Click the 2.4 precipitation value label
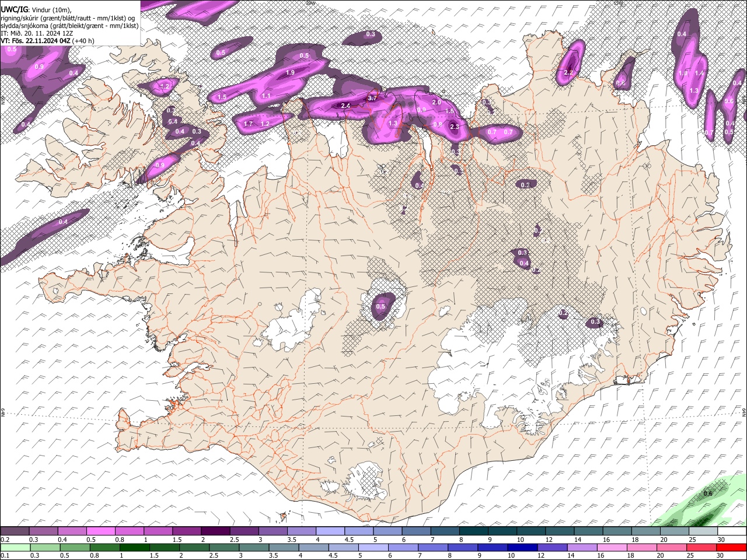Viewport: 747px width, 560px height. tap(345, 106)
